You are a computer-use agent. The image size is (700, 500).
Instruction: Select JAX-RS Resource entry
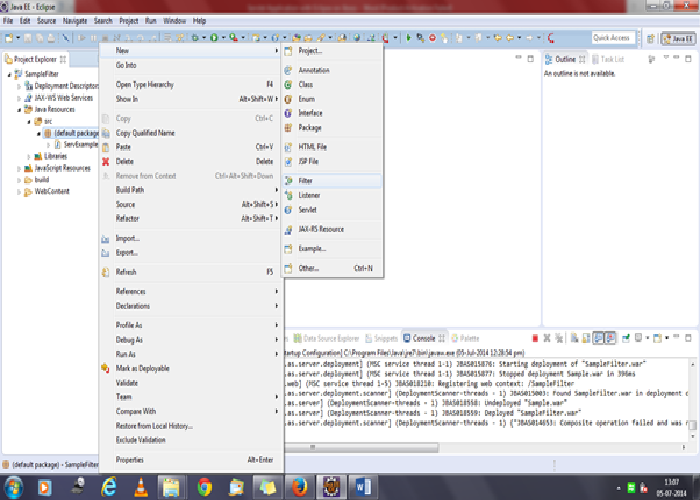(332, 229)
